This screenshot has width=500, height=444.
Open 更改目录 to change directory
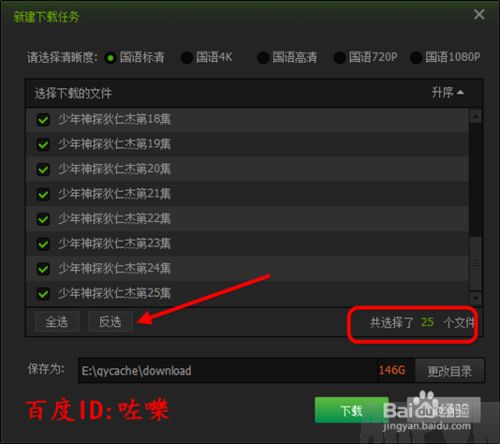[450, 371]
